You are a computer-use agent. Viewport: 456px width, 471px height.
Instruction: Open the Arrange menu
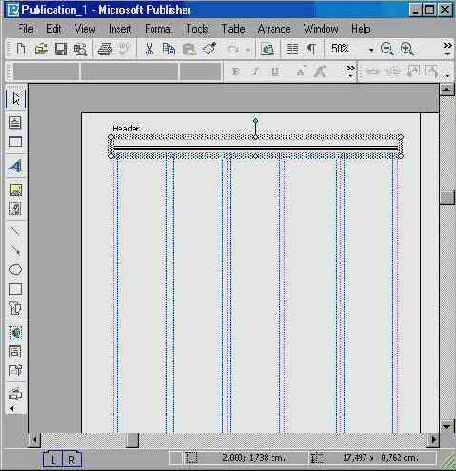[x=274, y=29]
